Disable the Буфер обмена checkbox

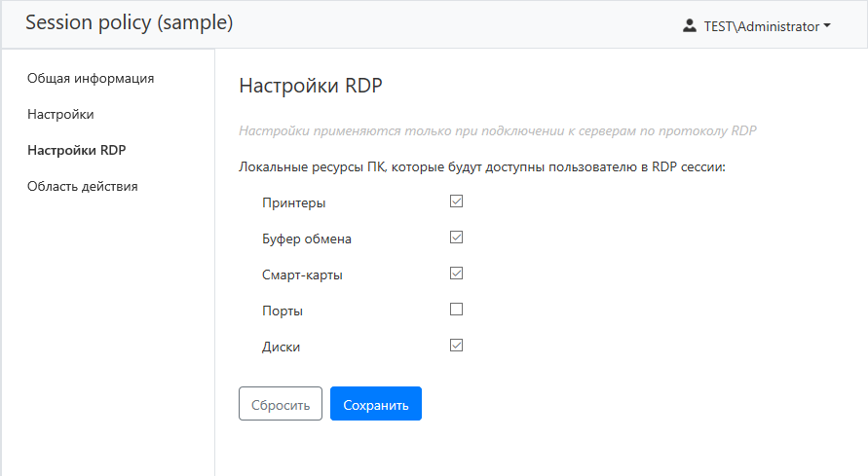click(x=456, y=238)
